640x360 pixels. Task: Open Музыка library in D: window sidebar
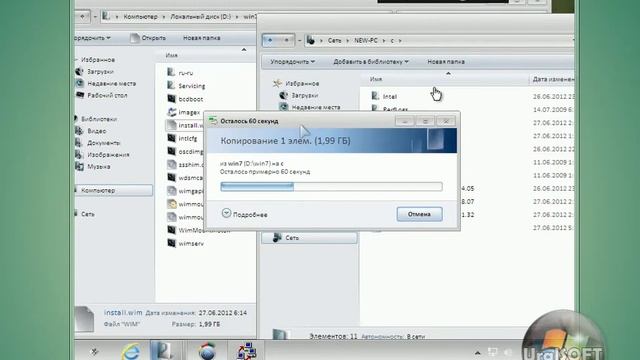coord(93,167)
